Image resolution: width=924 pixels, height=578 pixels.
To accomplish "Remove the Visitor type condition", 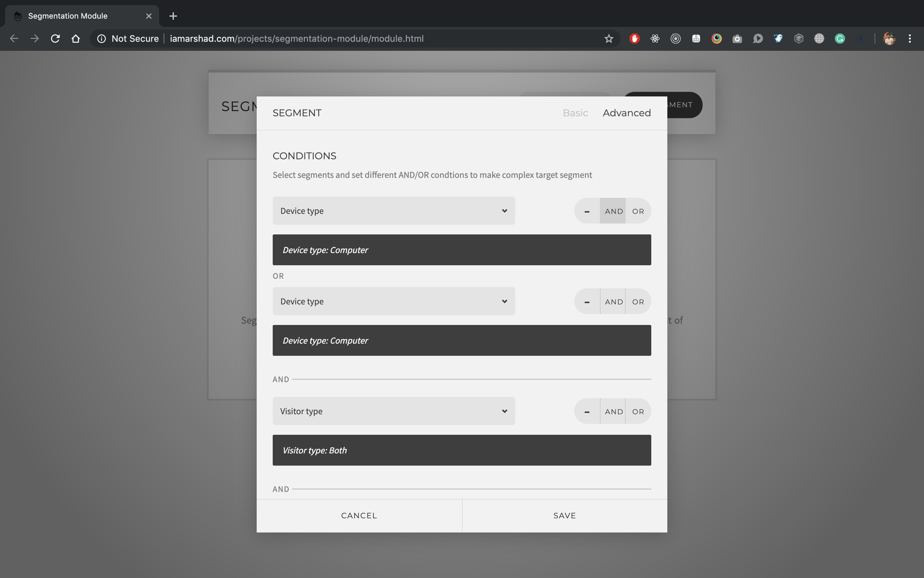I will (587, 411).
